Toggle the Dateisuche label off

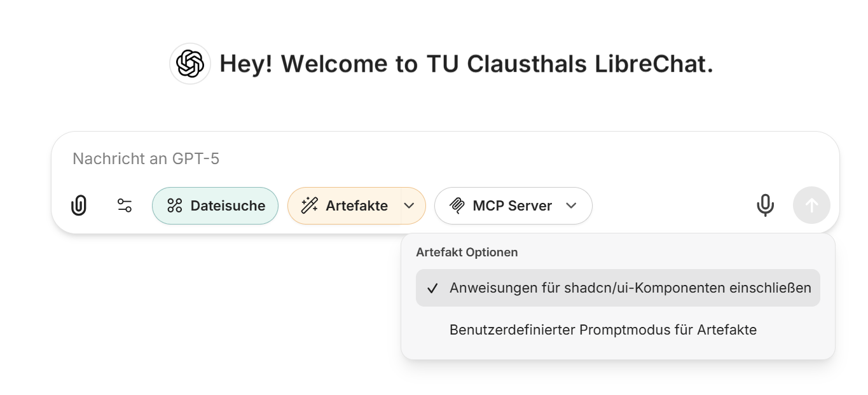point(228,205)
